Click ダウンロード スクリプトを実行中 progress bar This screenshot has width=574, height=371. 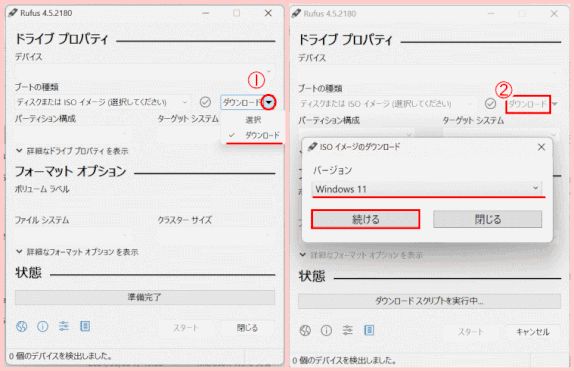(429, 301)
